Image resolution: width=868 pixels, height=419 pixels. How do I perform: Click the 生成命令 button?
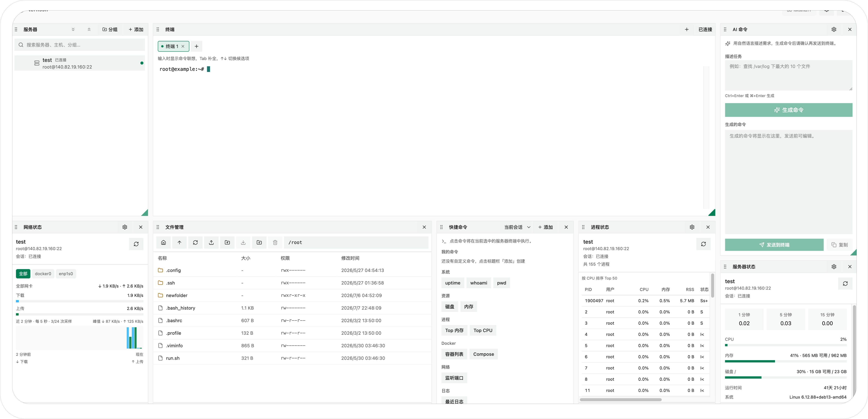tap(788, 110)
